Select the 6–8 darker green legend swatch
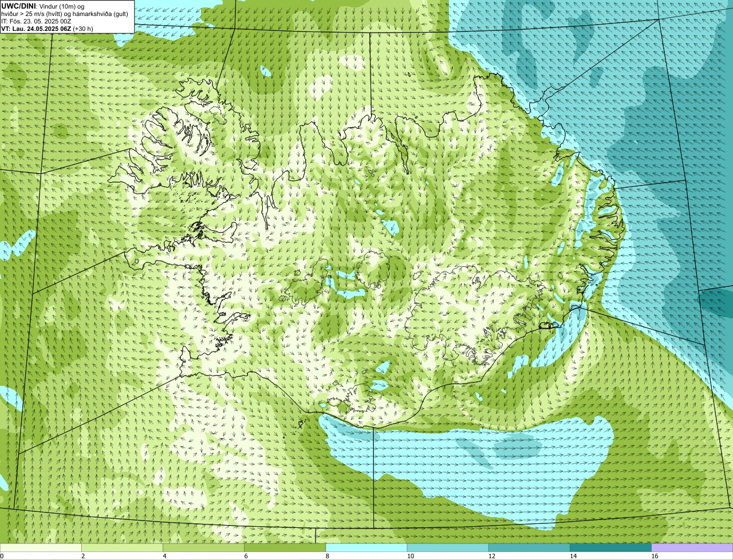733x560 pixels. point(285,547)
